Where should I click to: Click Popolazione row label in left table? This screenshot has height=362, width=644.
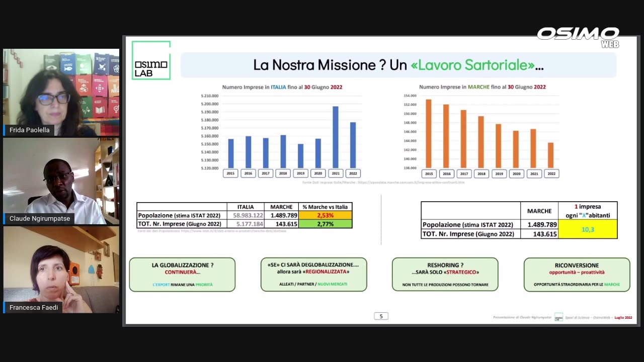click(182, 215)
